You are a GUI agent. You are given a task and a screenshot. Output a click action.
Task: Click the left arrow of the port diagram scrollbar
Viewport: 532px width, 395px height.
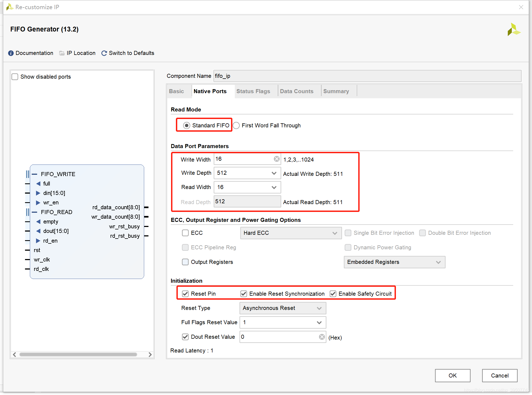tap(15, 354)
